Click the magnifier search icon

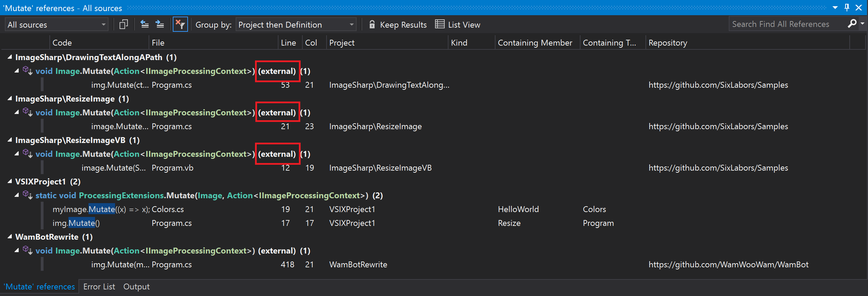click(x=852, y=24)
